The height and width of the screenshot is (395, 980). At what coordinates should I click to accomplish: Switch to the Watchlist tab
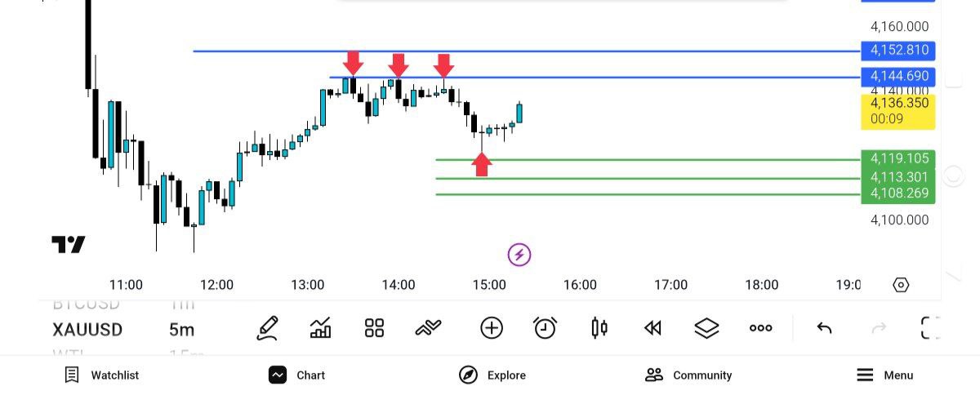tap(102, 375)
